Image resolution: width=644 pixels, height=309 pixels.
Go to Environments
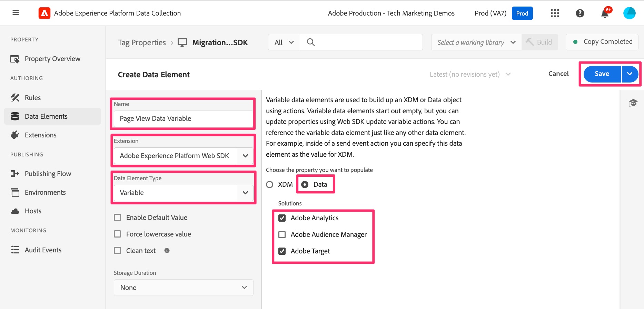(x=52, y=192)
